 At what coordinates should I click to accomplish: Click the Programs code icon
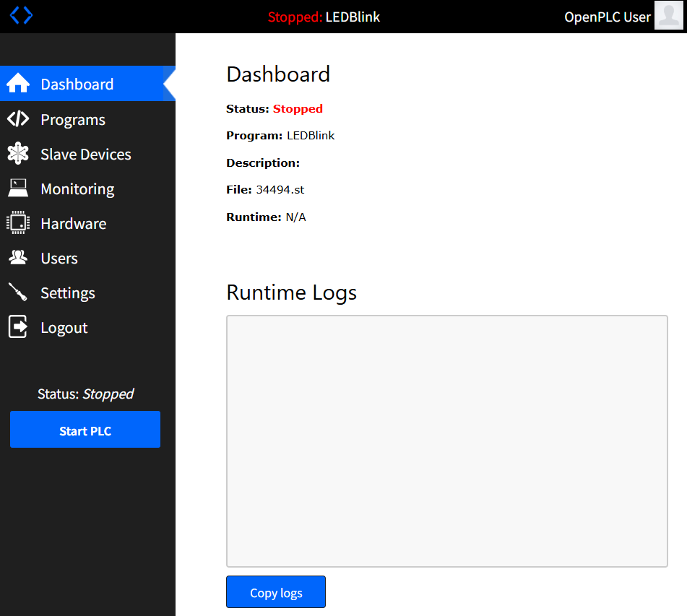[x=18, y=119]
